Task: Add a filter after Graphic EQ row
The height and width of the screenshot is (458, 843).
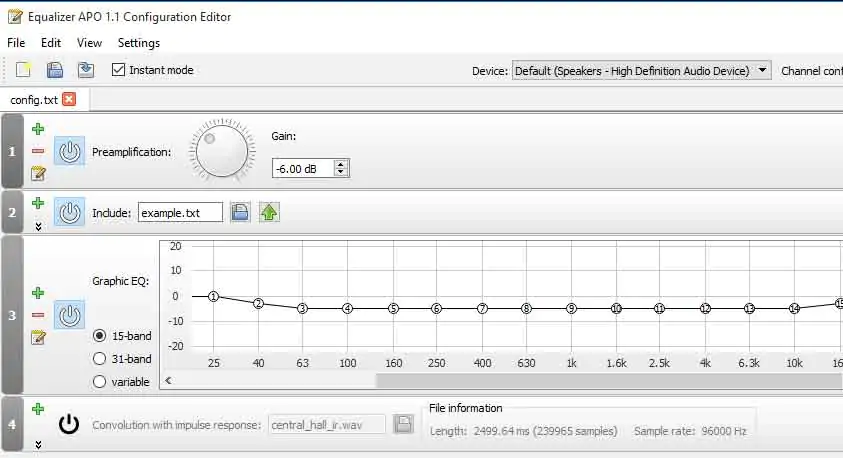Action: [38, 292]
